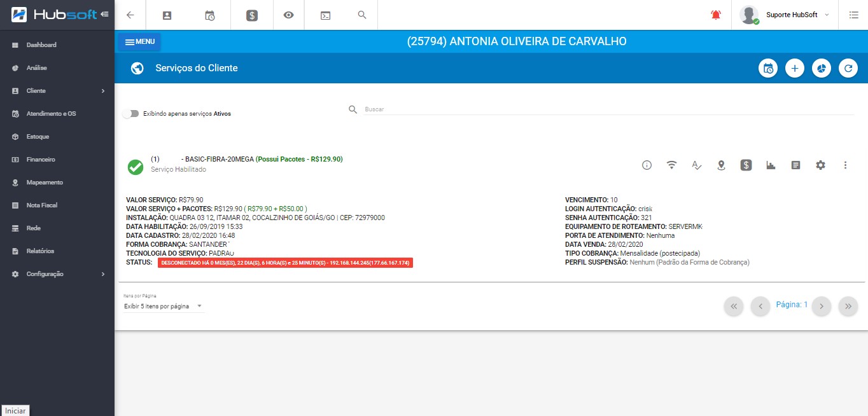Click the wifi connection icon on the service row
This screenshot has height=416, width=868.
(x=671, y=165)
